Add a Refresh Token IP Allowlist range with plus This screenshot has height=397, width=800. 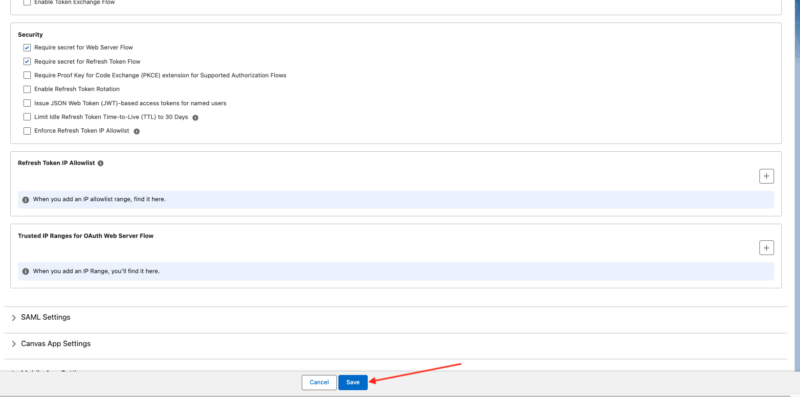(x=766, y=176)
